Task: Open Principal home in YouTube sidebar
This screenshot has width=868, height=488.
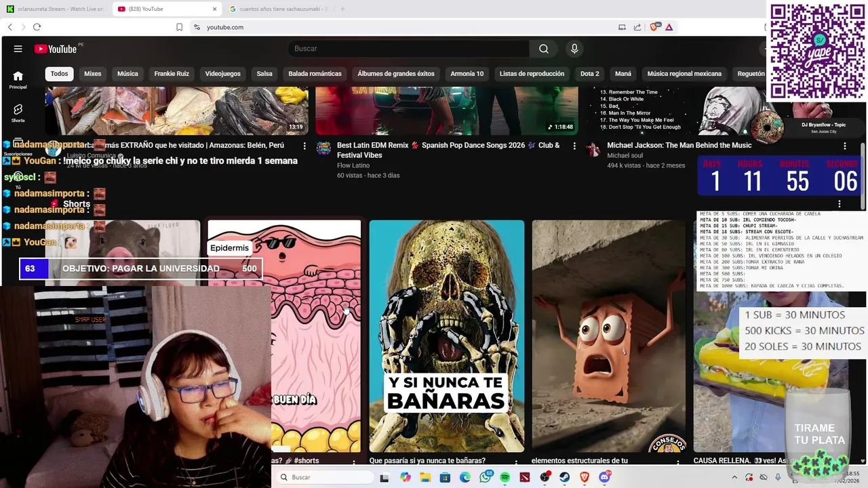Action: coord(18,80)
